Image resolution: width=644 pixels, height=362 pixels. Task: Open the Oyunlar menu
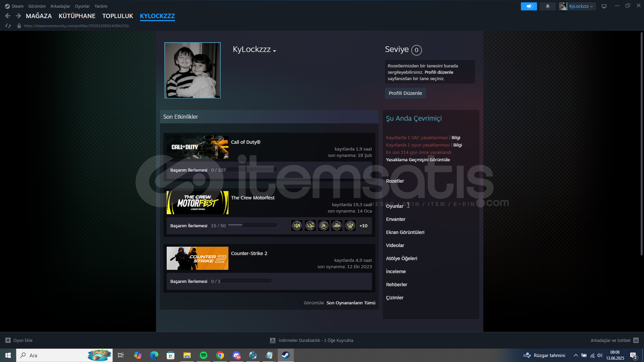pos(82,6)
